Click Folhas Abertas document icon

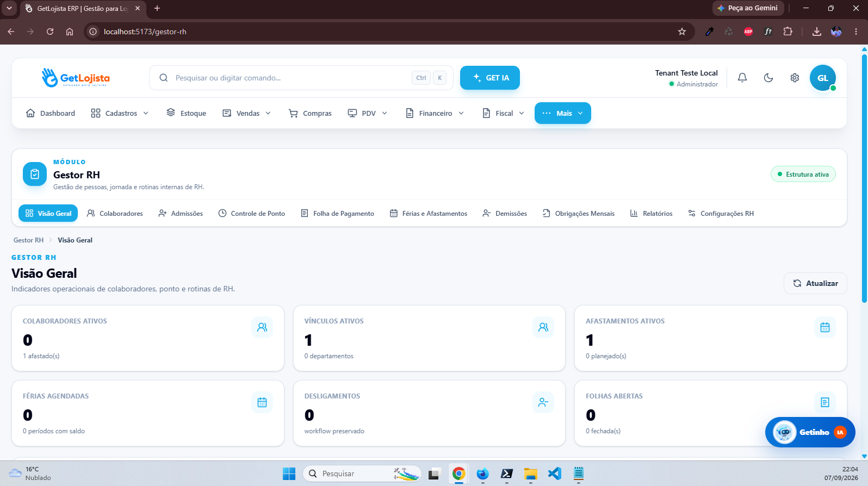click(825, 402)
